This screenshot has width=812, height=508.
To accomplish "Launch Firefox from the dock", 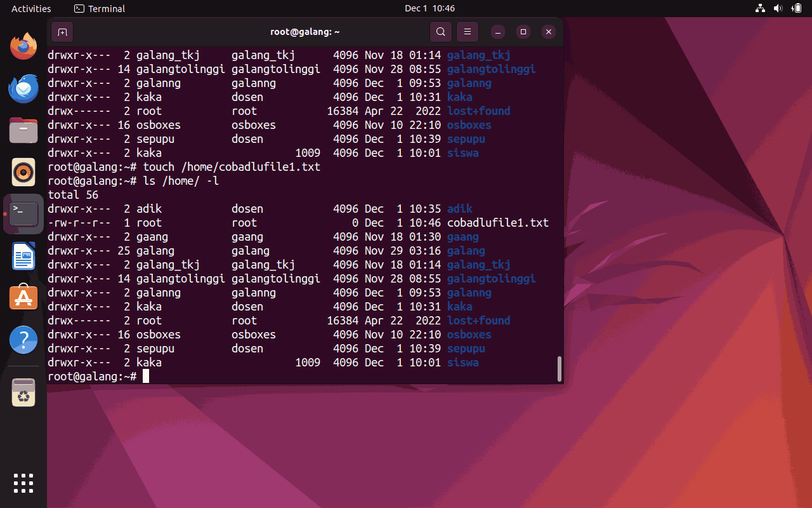I will pyautogui.click(x=23, y=46).
